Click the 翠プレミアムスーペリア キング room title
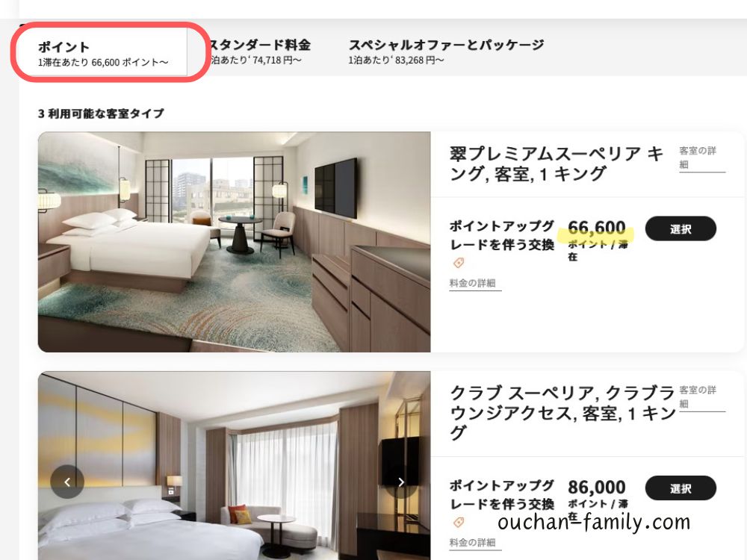Viewport: 747px width, 560px height. point(556,164)
